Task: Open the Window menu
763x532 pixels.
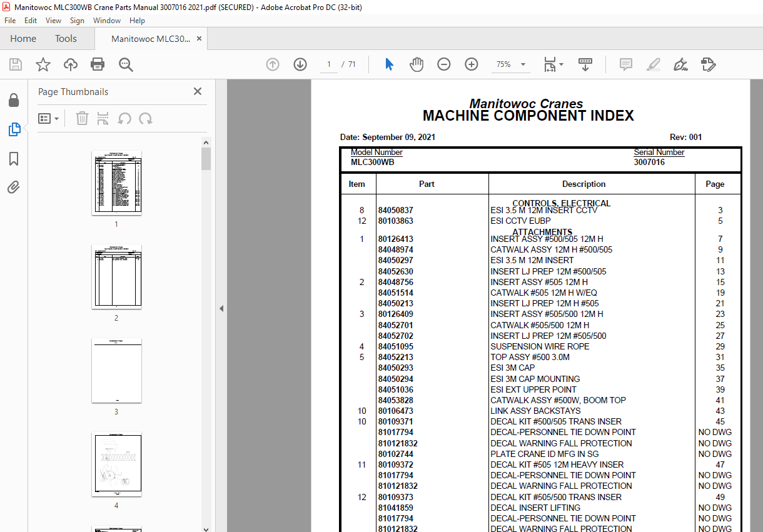Action: [x=107, y=21]
